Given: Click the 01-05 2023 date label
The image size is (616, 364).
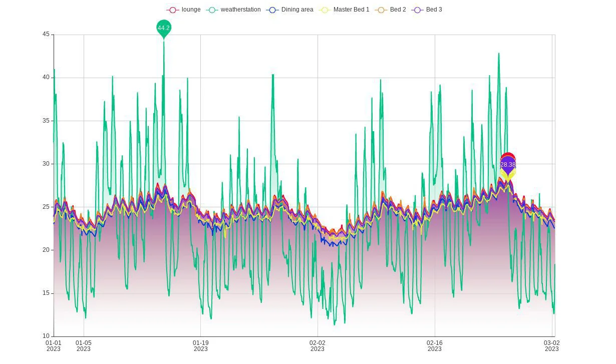Looking at the screenshot, I should 84,346.
